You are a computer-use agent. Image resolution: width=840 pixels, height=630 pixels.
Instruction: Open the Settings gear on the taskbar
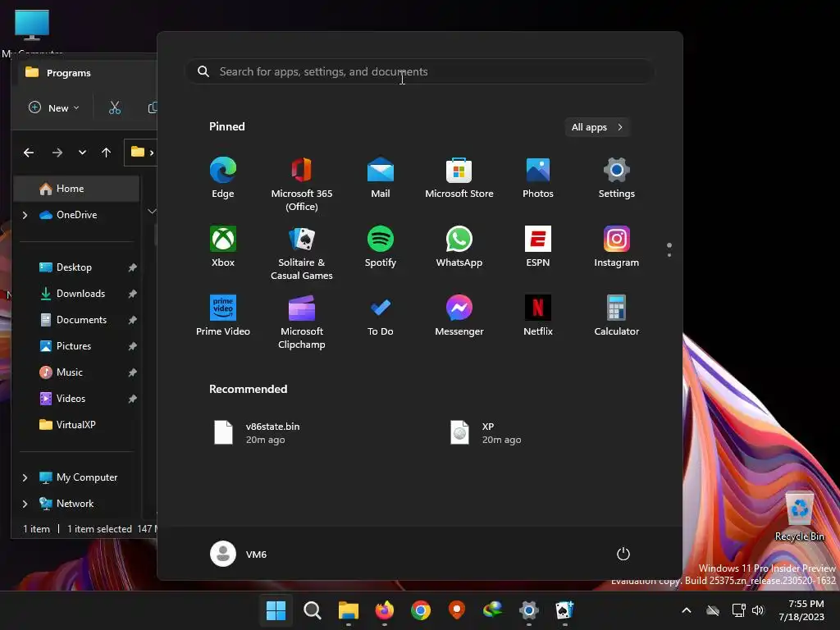tap(529, 610)
